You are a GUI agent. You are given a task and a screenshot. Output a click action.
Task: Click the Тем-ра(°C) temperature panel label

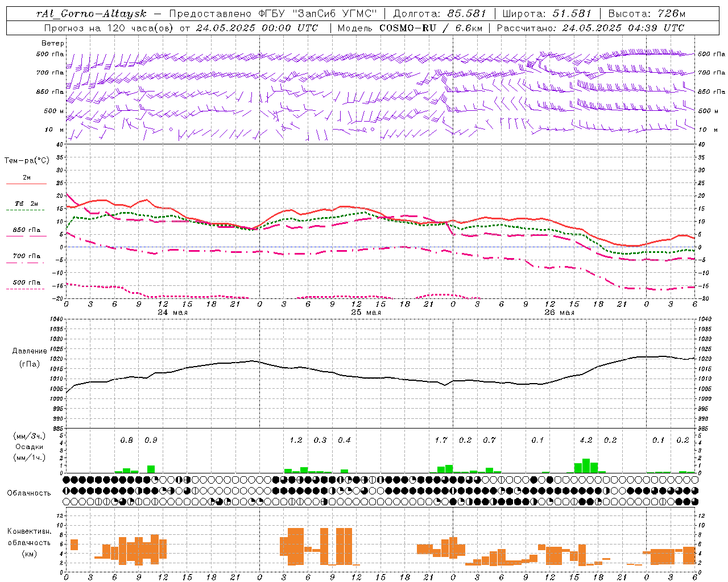click(27, 160)
